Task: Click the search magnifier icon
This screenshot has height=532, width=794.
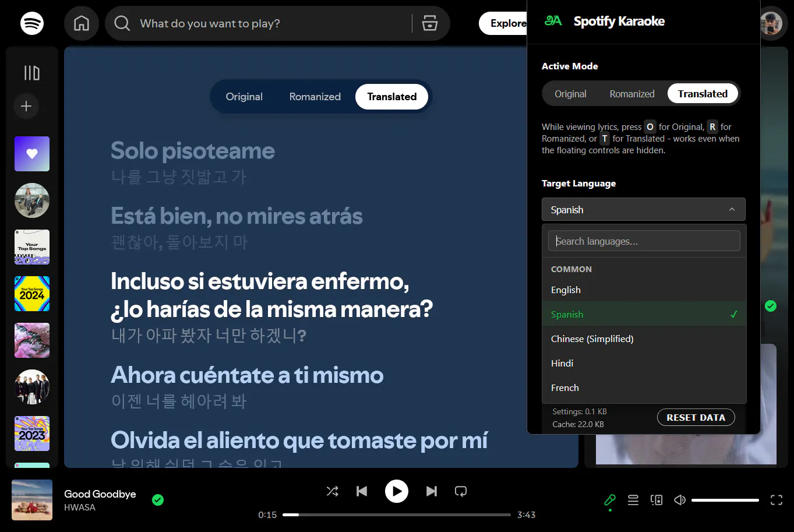Action: pyautogui.click(x=122, y=23)
